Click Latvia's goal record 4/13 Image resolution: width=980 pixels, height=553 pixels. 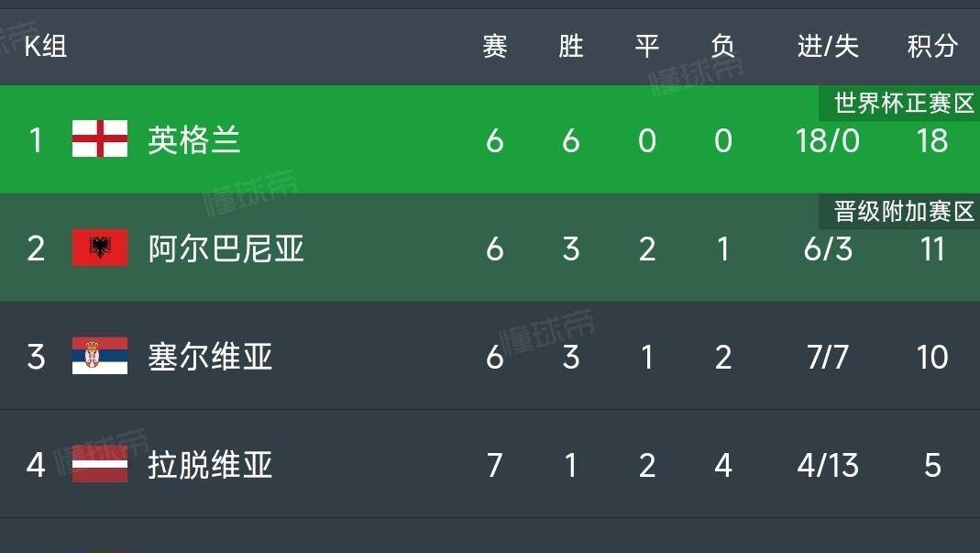click(x=827, y=465)
